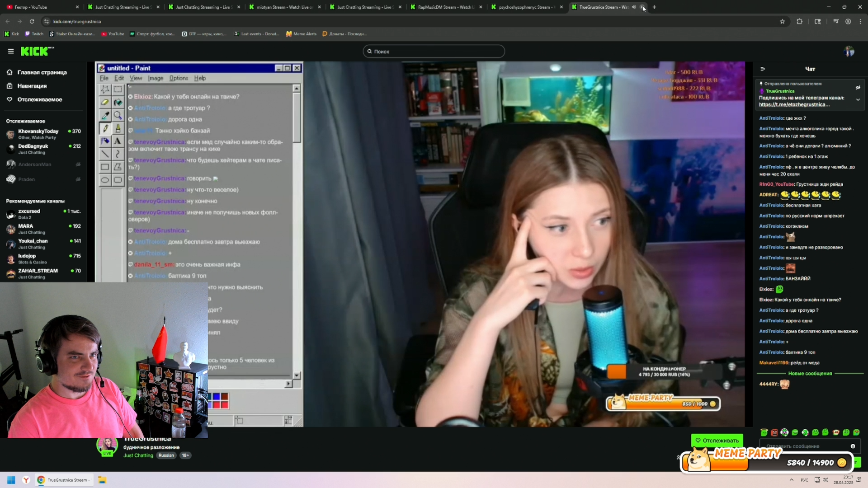Open Навигация in the sidebar
868x488 pixels.
tap(32, 86)
